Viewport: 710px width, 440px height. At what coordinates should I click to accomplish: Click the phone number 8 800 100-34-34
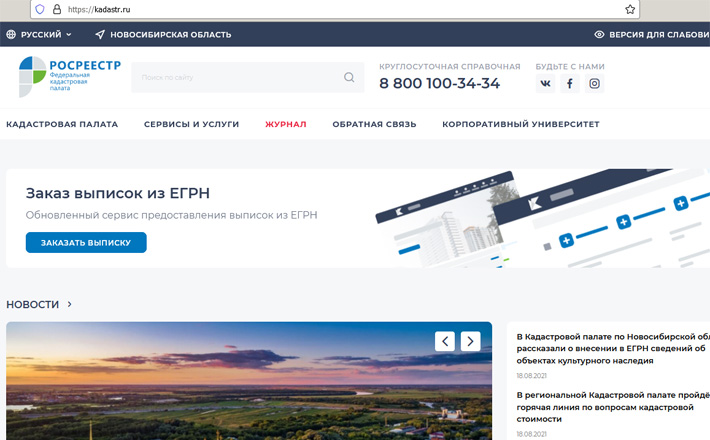[440, 83]
